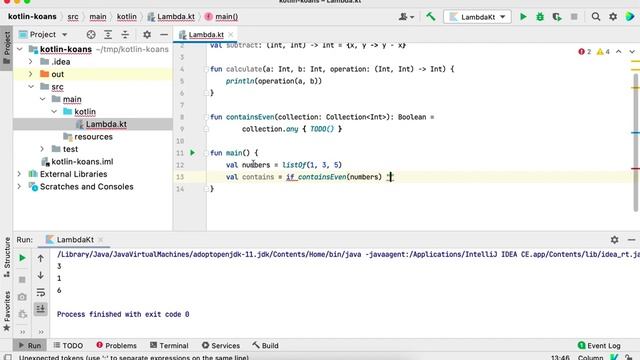640x360 pixels.
Task: Collapse the main folder
Action: 42,99
